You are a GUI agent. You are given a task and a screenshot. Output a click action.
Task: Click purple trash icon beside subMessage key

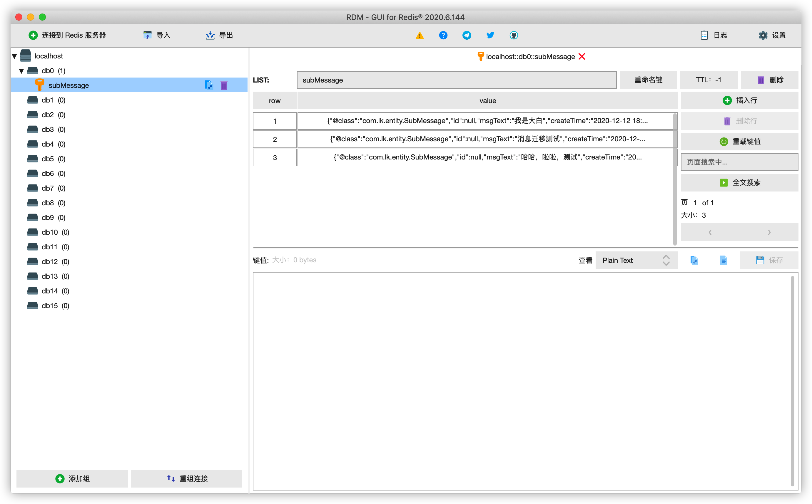[224, 85]
